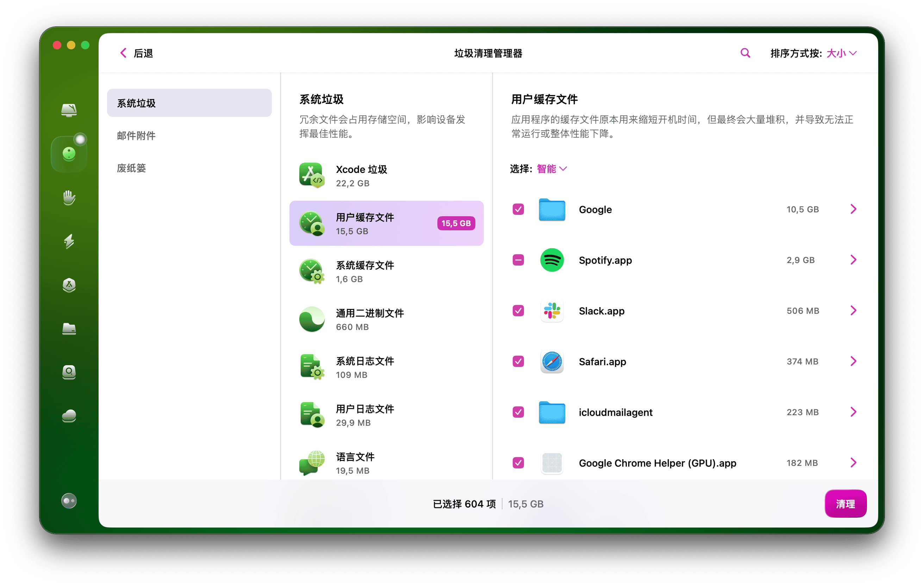
Task: Open the assistant avatar at bottom left
Action: 69,501
